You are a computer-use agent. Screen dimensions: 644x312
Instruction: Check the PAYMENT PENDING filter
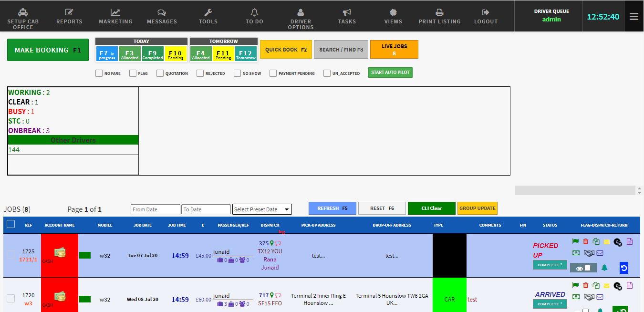273,73
